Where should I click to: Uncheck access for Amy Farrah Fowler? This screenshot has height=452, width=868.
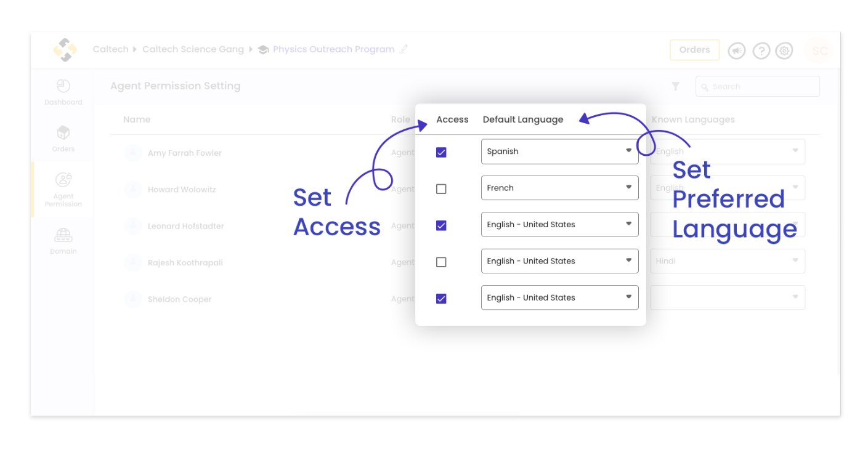coord(441,152)
